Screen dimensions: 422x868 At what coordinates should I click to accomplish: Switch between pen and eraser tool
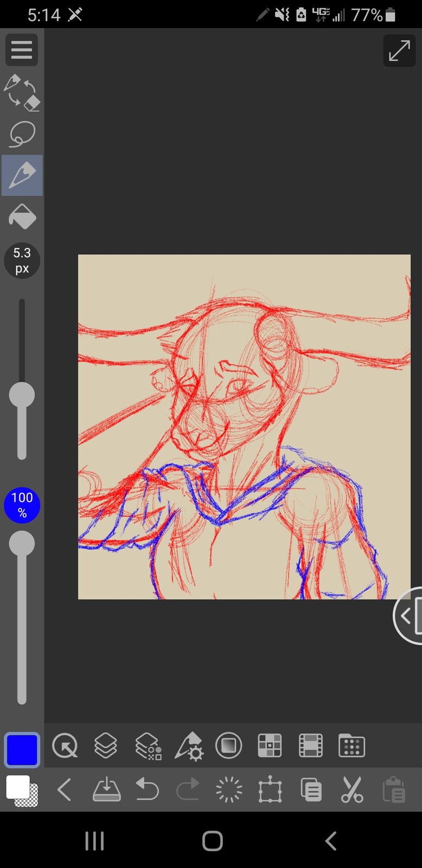click(22, 93)
